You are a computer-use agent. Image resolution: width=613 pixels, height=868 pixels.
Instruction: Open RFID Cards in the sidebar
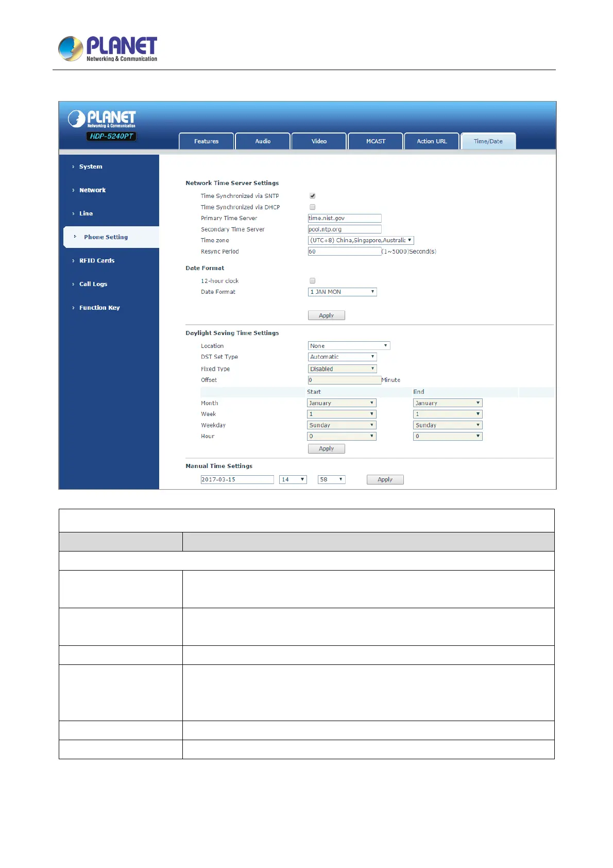97,261
